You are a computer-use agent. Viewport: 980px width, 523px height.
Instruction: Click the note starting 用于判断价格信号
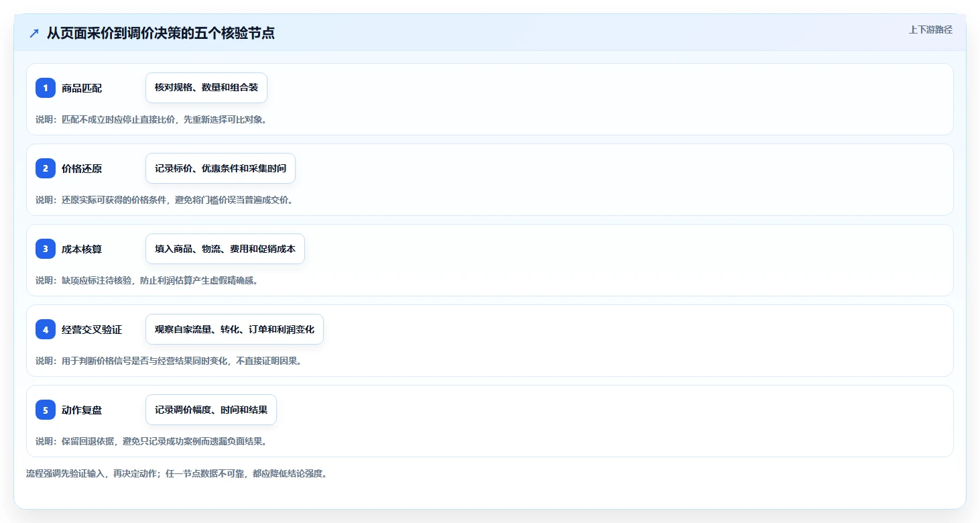point(169,361)
